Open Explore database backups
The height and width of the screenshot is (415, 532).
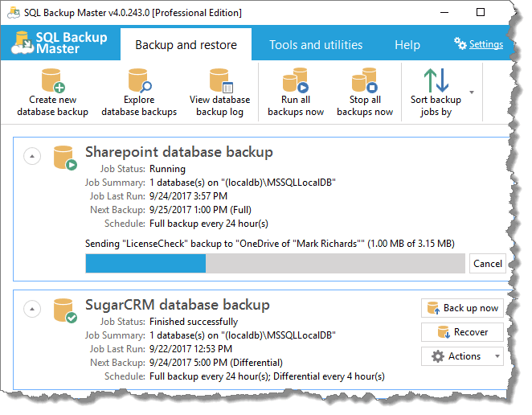tap(139, 81)
